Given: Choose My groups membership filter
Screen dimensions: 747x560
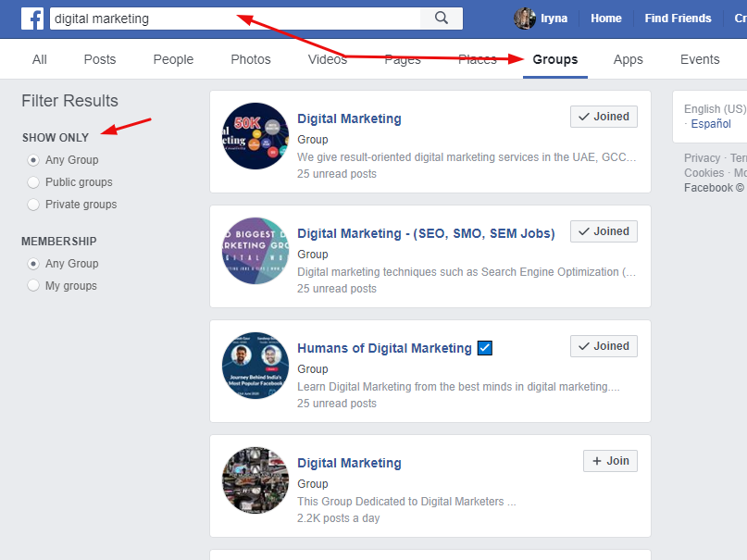Looking at the screenshot, I should pyautogui.click(x=34, y=286).
